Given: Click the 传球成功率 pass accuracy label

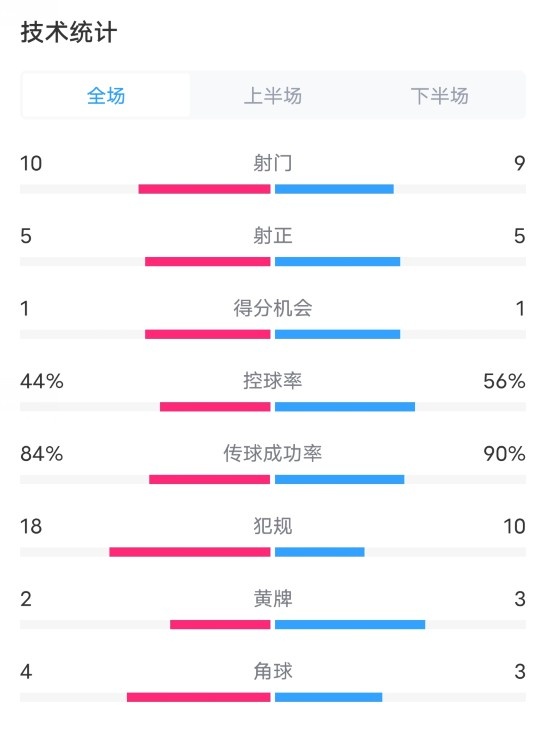Looking at the screenshot, I should click(273, 453).
